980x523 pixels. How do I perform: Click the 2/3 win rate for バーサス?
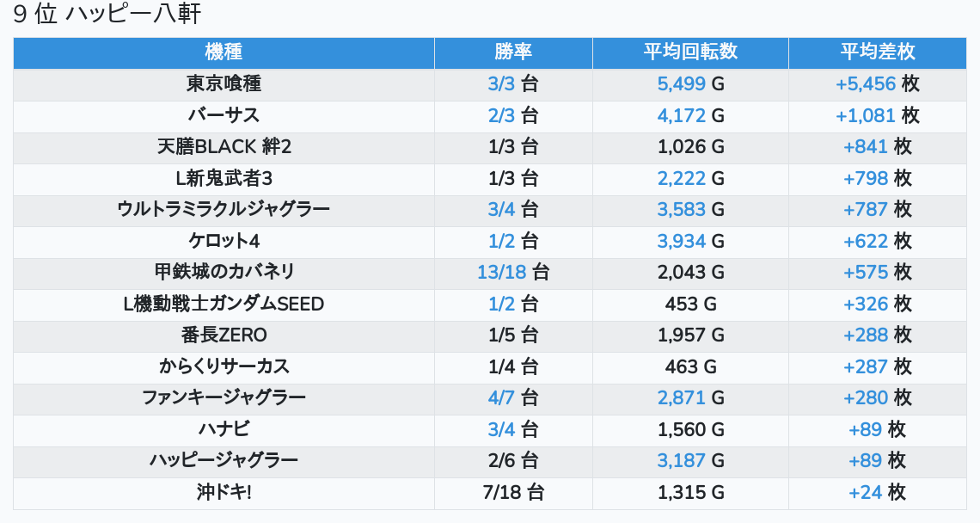[x=500, y=115]
